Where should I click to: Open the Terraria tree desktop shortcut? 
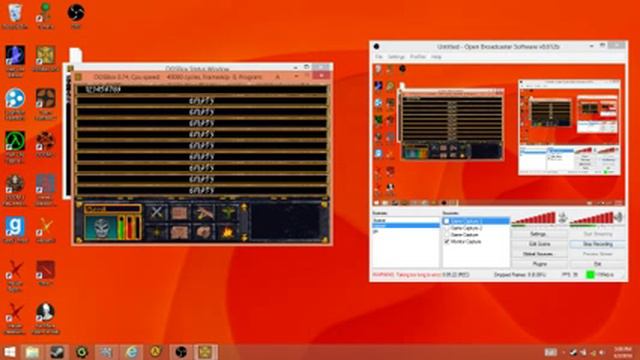[45, 16]
